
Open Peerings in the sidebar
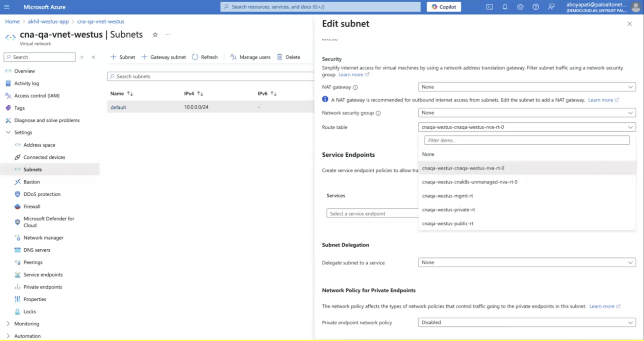coord(33,262)
